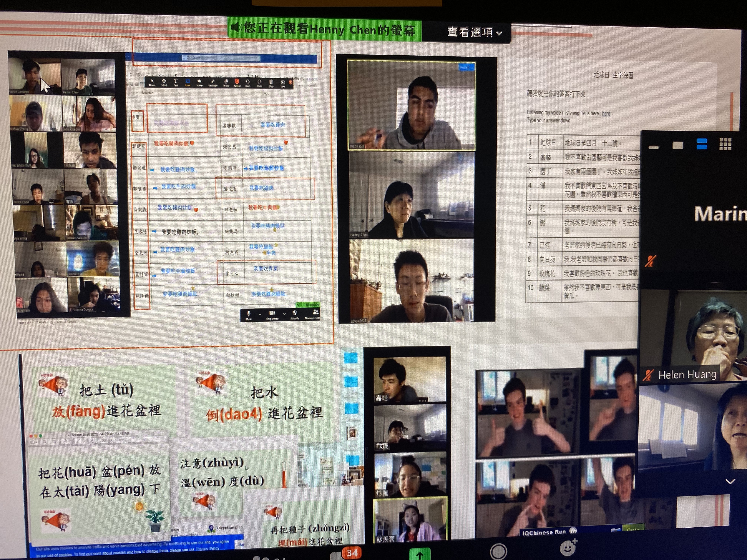The width and height of the screenshot is (747, 560).
Task: Toggle Helen Huang's muted microphone icon
Action: [x=648, y=375]
